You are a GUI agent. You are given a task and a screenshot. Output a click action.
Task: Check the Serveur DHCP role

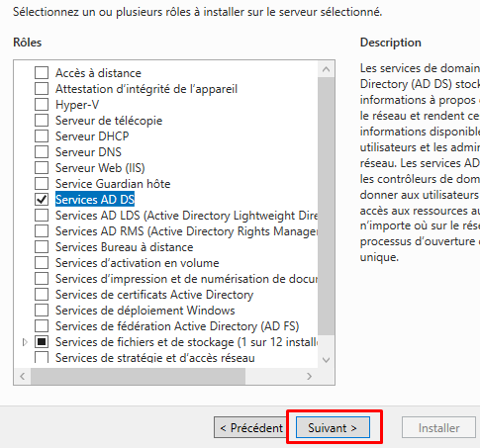point(42,135)
